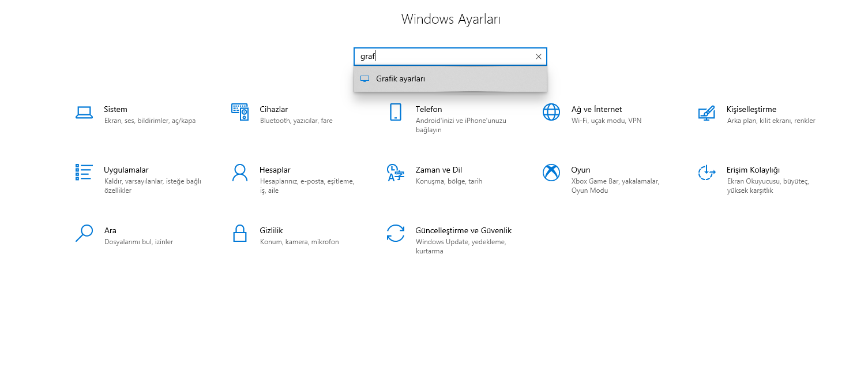This screenshot has width=868, height=370.
Task: Open the Cihazlar settings title
Action: click(274, 109)
